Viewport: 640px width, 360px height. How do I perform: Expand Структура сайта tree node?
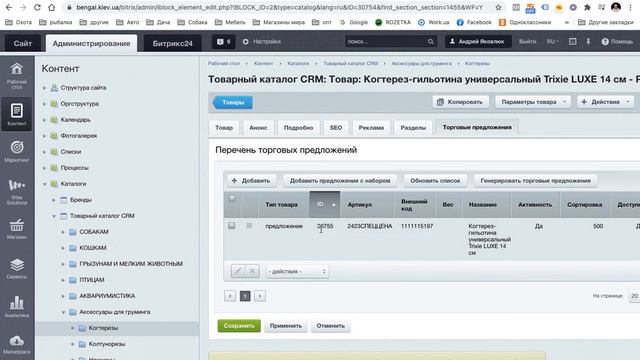tap(44, 88)
